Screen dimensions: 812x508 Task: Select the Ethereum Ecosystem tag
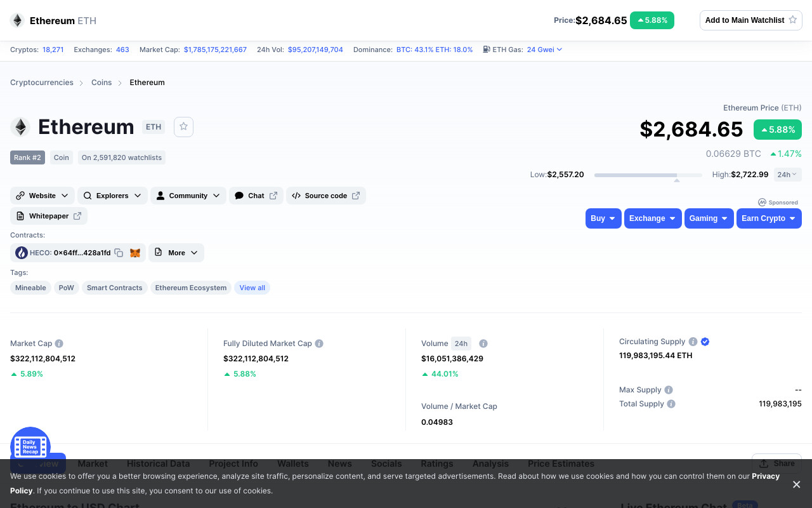[x=191, y=288]
